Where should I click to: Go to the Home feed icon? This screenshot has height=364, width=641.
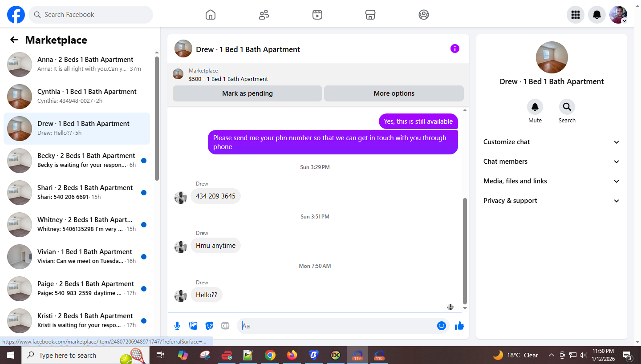[x=211, y=15]
